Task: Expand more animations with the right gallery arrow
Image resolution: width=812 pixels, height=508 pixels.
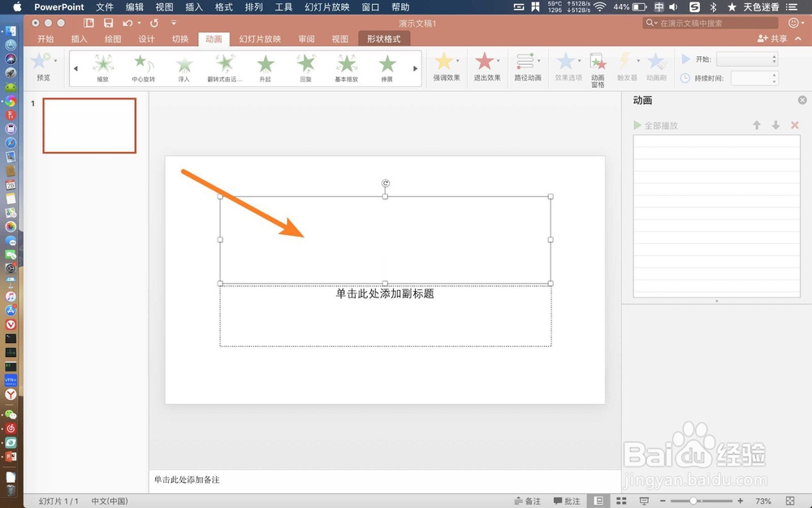Action: [415, 69]
